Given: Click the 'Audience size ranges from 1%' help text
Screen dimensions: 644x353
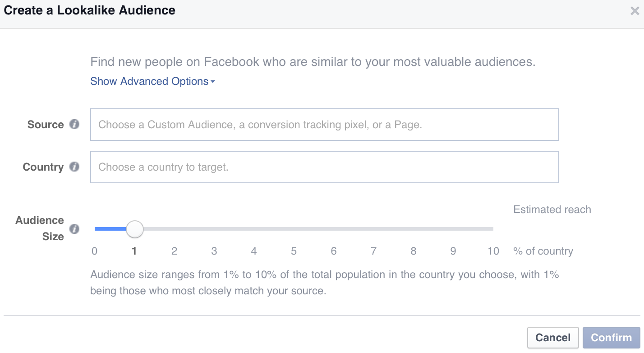Looking at the screenshot, I should (x=325, y=283).
